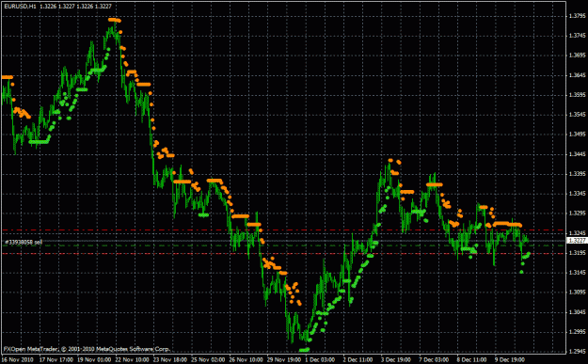Click the 1.2995 price axis label
588x364 pixels.
[x=577, y=332]
